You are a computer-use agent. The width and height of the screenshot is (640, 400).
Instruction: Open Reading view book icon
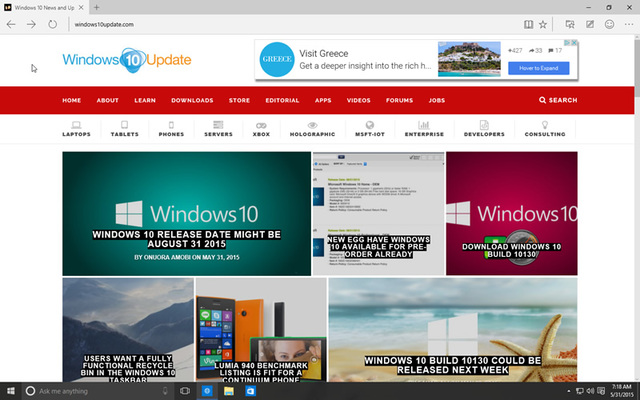529,24
